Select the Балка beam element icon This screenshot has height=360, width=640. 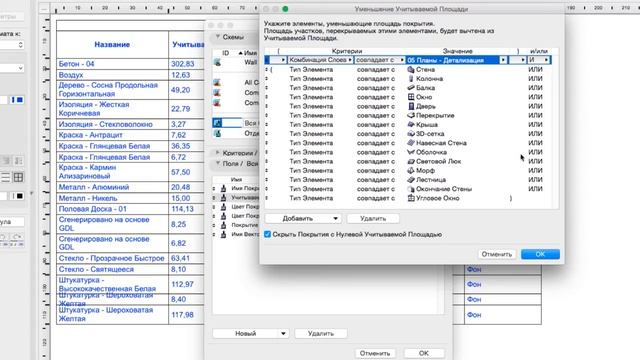411,88
